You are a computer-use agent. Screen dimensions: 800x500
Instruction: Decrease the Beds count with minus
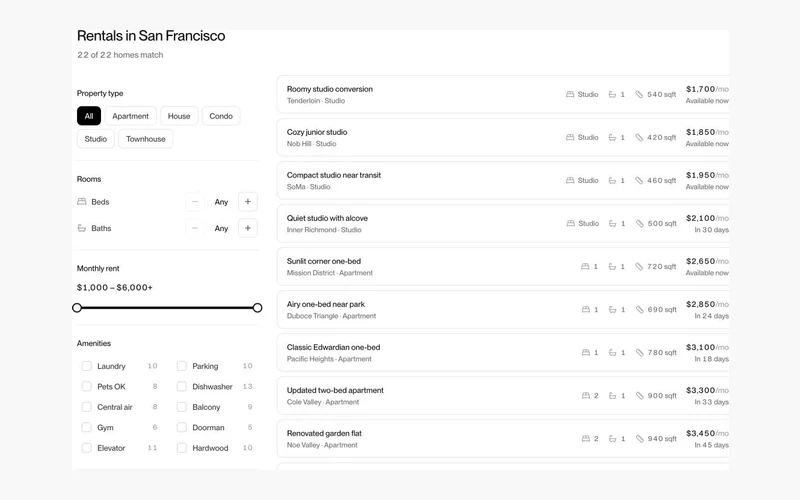click(x=194, y=202)
